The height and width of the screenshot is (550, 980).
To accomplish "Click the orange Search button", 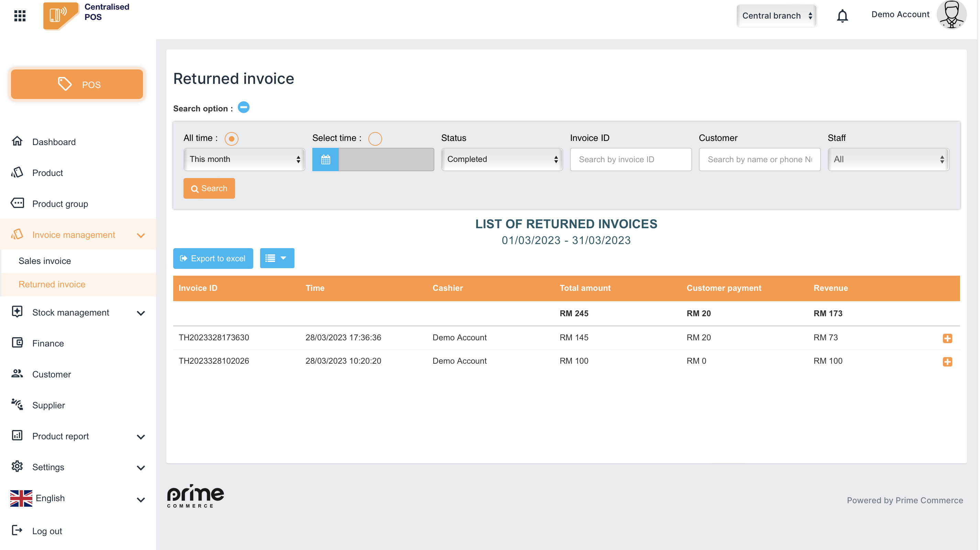I will pos(209,188).
